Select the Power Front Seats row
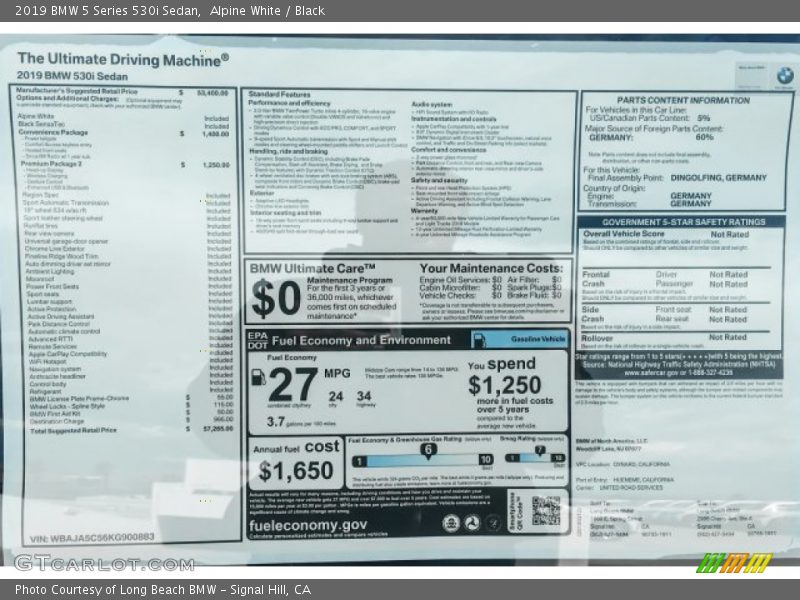800x600 pixels. 129,286
